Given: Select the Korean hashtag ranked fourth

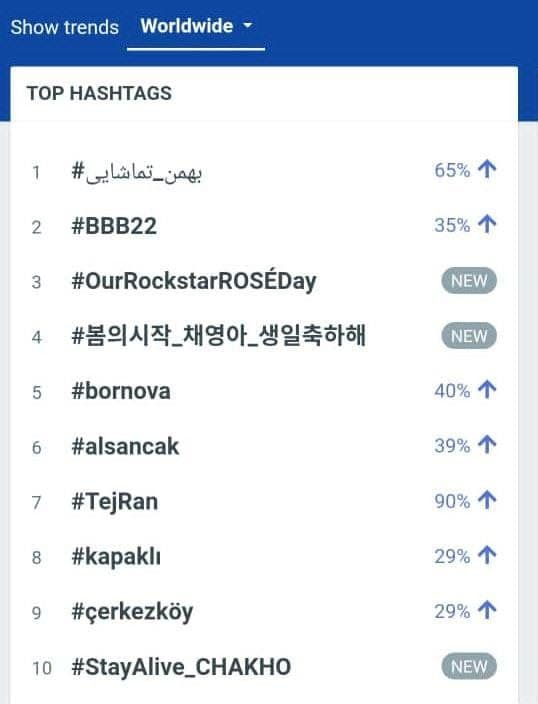Looking at the screenshot, I should pyautogui.click(x=218, y=336).
